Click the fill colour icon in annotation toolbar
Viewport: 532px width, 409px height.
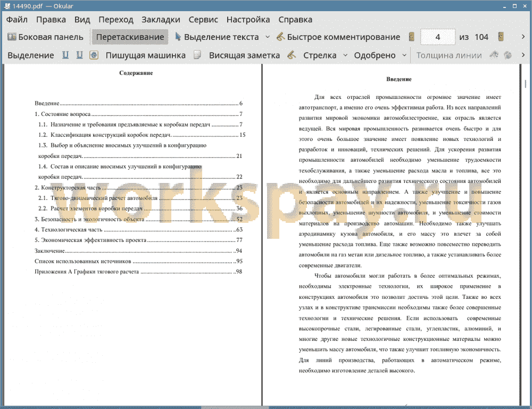click(x=508, y=55)
